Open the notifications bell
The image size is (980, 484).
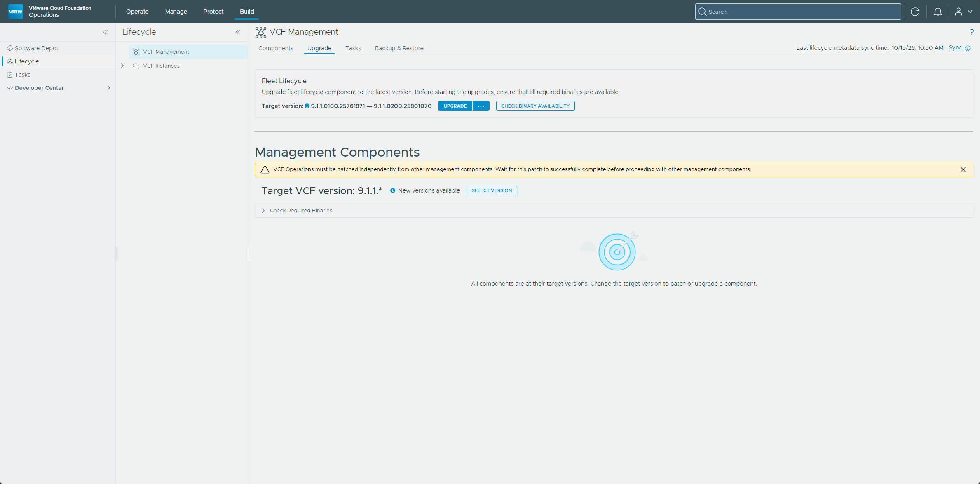[938, 12]
